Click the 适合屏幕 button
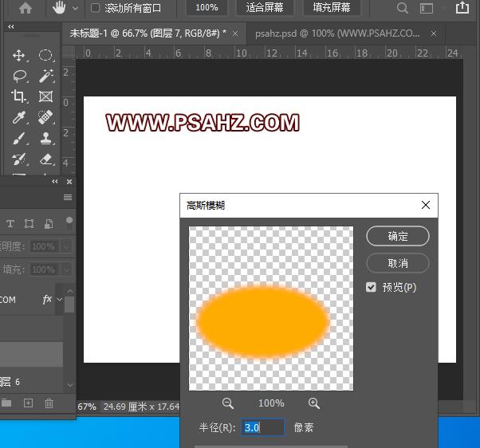 [265, 7]
